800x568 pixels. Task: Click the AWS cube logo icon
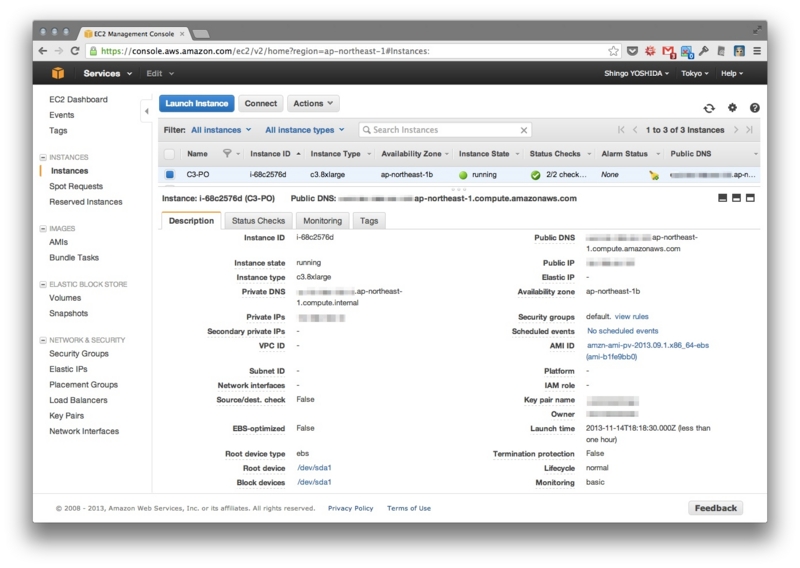coord(58,73)
